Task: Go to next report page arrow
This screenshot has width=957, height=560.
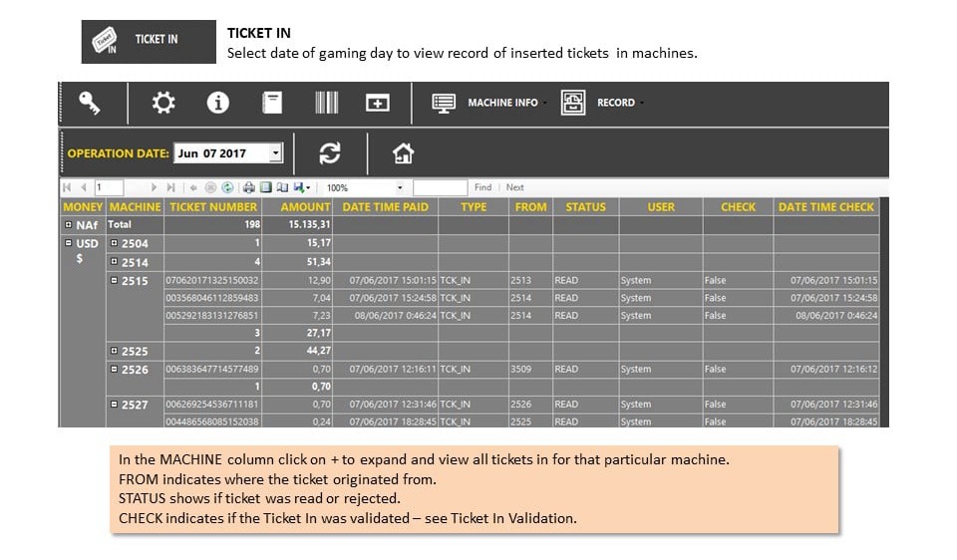Action: pyautogui.click(x=154, y=187)
